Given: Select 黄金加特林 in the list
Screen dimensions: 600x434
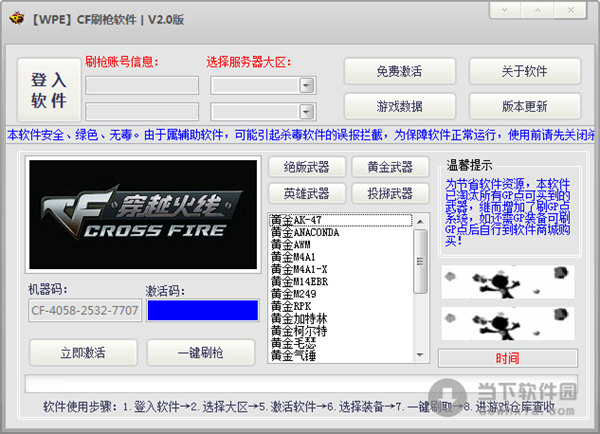Looking at the screenshot, I should pos(341,318).
